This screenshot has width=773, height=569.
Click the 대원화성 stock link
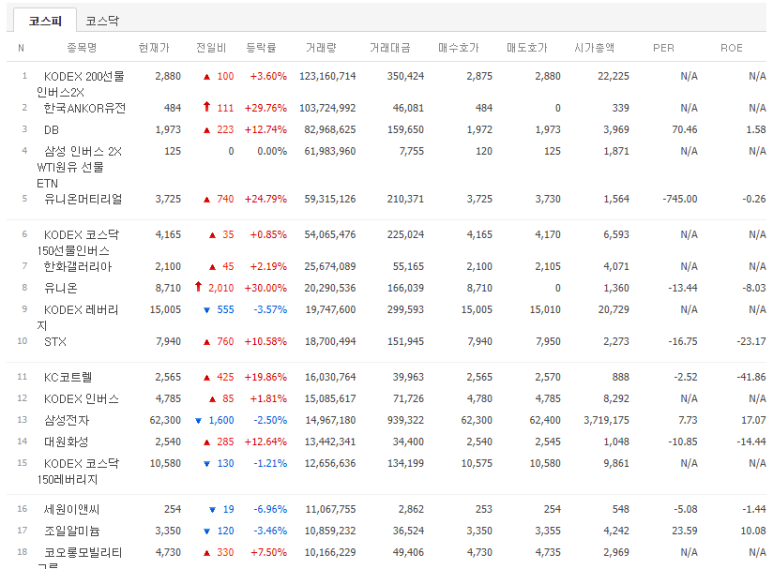[67, 442]
